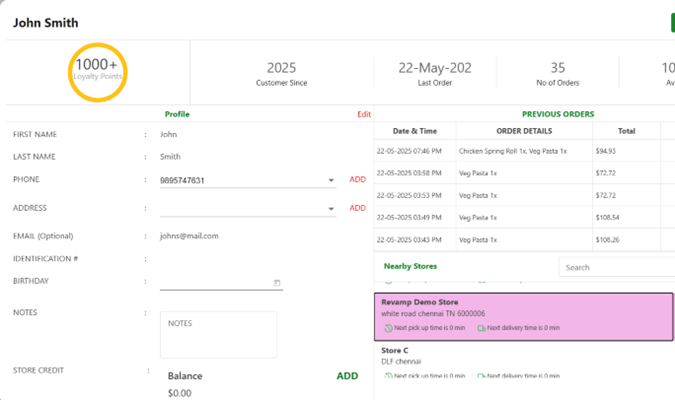Open the 03:49 PM order for $108.54
This screenshot has width=675, height=400.
(x=524, y=217)
